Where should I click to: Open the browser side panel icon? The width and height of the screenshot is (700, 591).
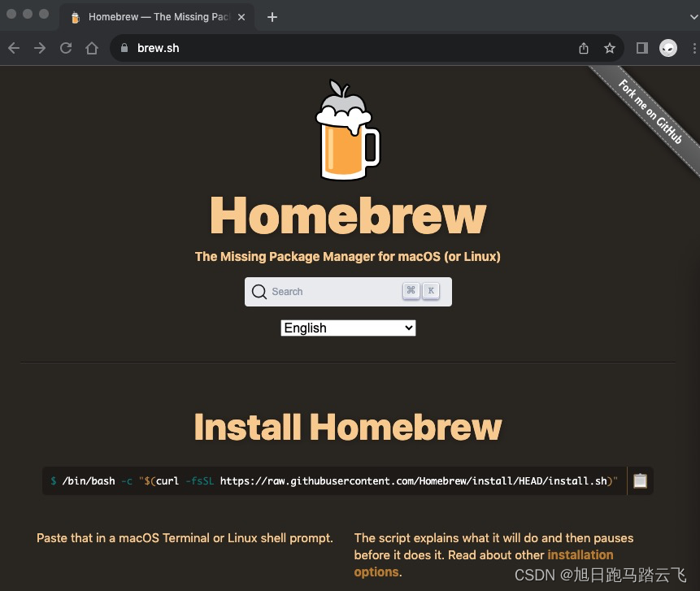[x=641, y=48]
